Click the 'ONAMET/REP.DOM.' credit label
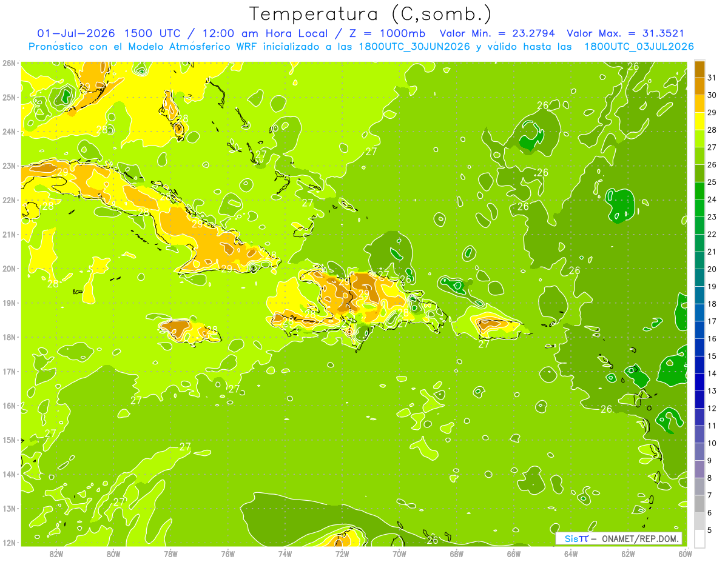 pyautogui.click(x=639, y=538)
